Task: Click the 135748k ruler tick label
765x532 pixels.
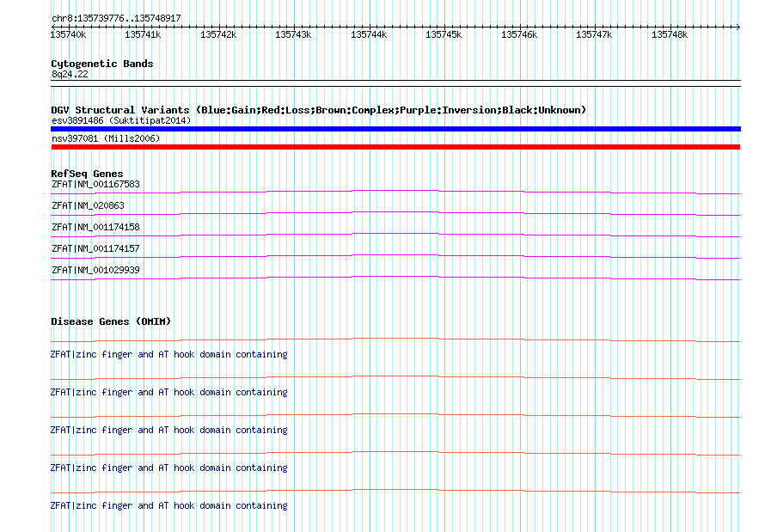Action: pos(670,34)
